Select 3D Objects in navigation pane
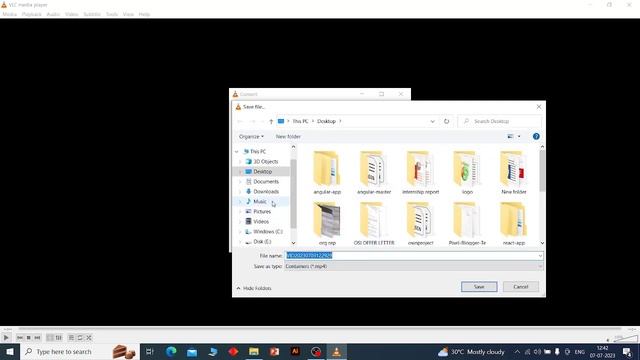This screenshot has width=640, height=360. [265, 161]
